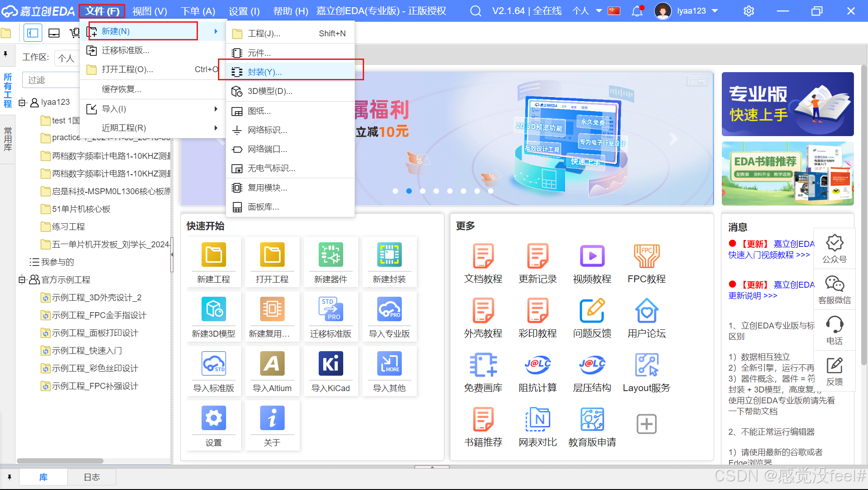Click the 导入专业版 icon
The image size is (868, 490).
pos(389,309)
